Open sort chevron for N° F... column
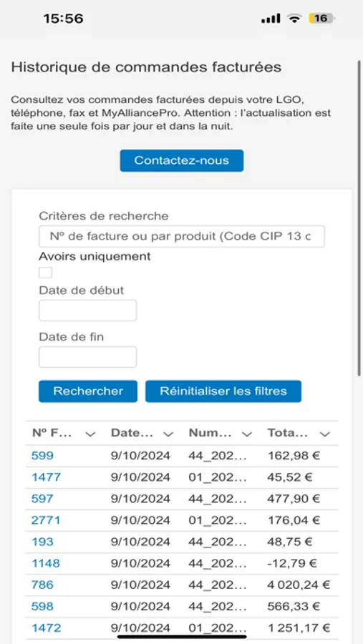Viewport: 363px width, 644px height. tap(90, 434)
